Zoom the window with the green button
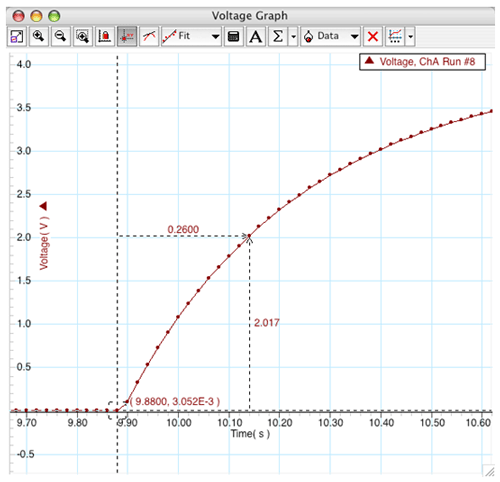 point(54,16)
